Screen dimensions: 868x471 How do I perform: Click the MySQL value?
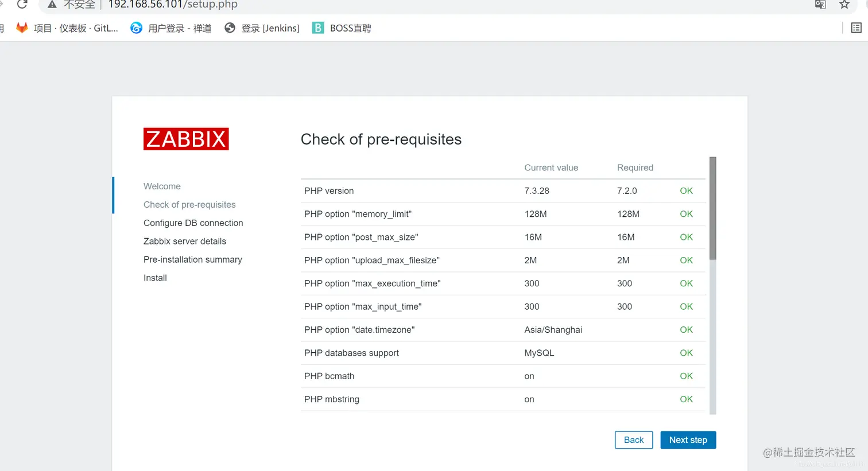click(539, 353)
